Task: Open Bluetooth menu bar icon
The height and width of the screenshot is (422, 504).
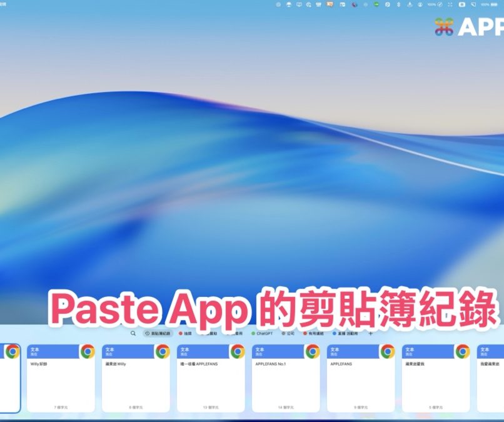Action: coord(398,4)
